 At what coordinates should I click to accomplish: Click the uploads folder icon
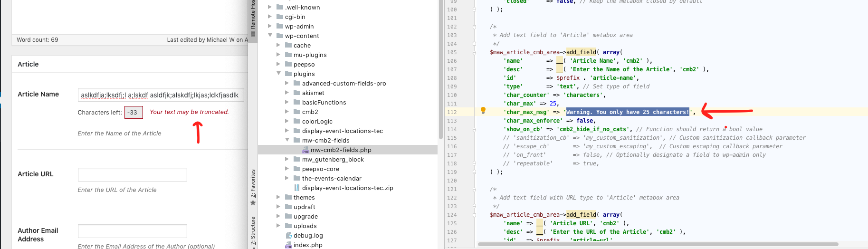coord(288,226)
